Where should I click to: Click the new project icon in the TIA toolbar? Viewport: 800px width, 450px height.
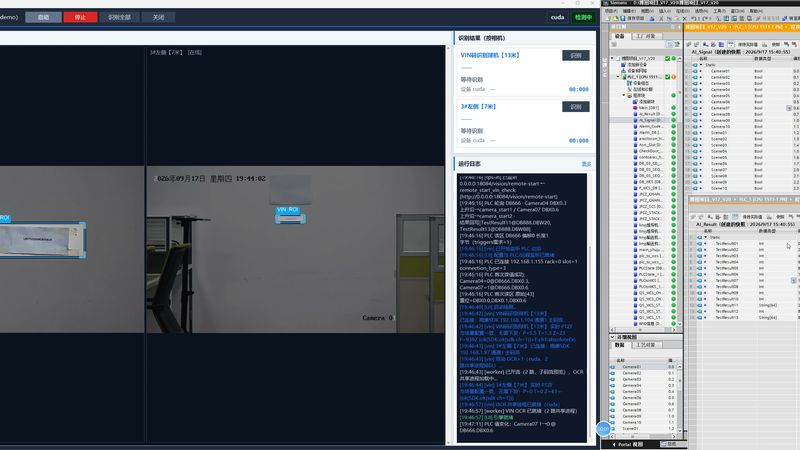click(x=610, y=18)
